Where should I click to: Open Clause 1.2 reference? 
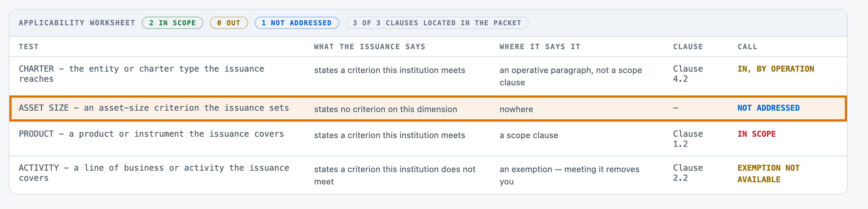coord(688,139)
